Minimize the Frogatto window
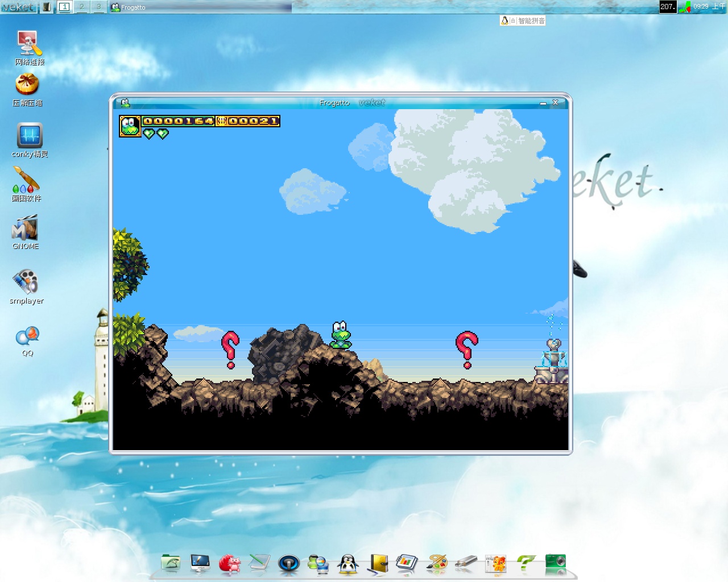The width and height of the screenshot is (728, 582). (543, 103)
